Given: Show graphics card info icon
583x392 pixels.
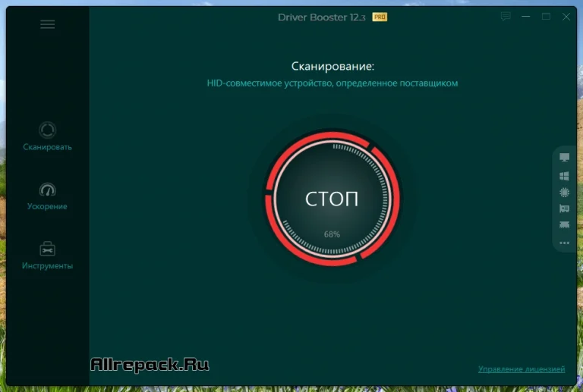Looking at the screenshot, I should coord(565,209).
